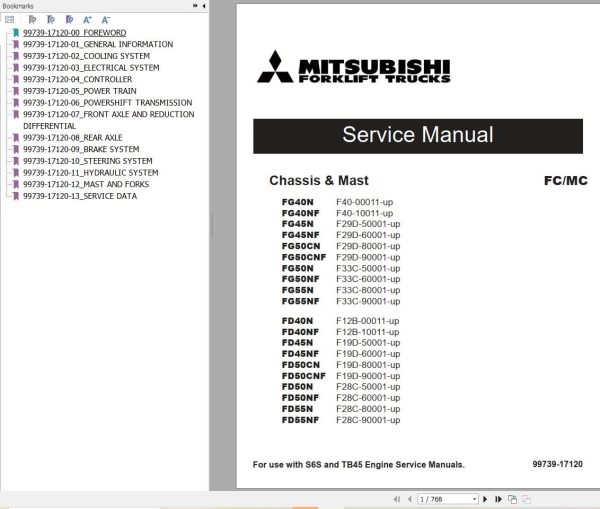Click serial F12B-10011-up
Viewport: 600px width, 509px height.
coord(368,331)
